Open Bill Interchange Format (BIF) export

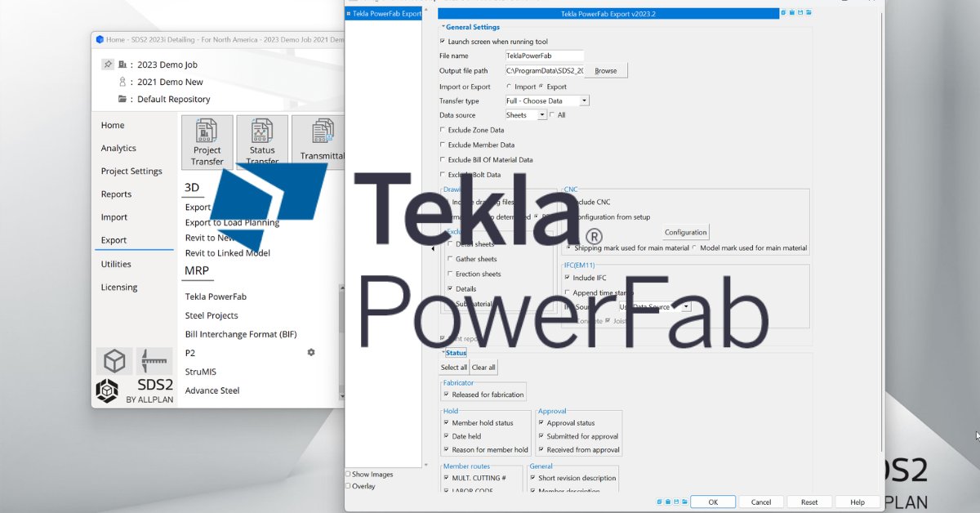coord(241,334)
